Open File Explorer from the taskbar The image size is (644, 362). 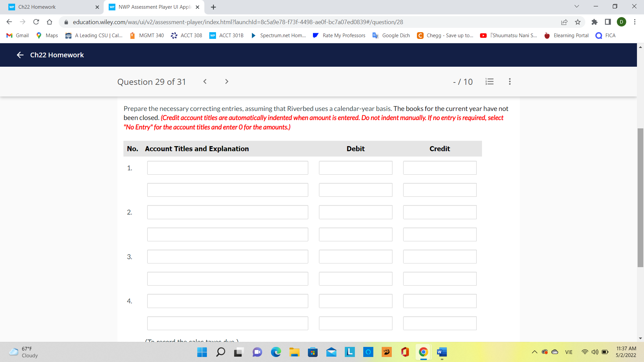[x=294, y=352]
